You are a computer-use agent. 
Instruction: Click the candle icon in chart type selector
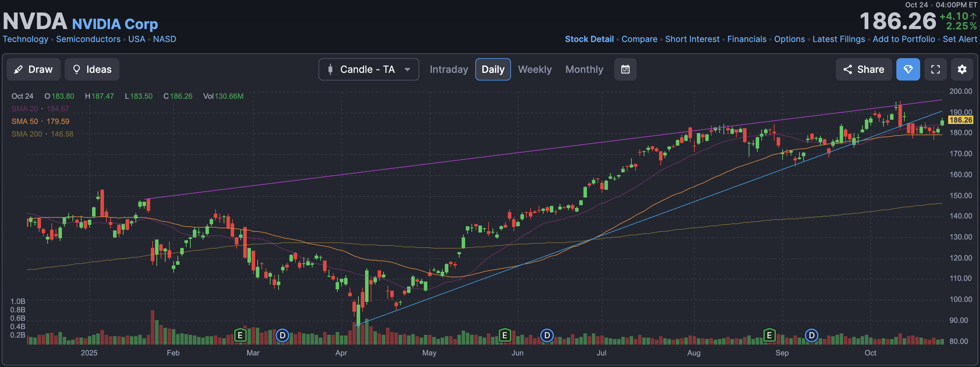(x=330, y=69)
